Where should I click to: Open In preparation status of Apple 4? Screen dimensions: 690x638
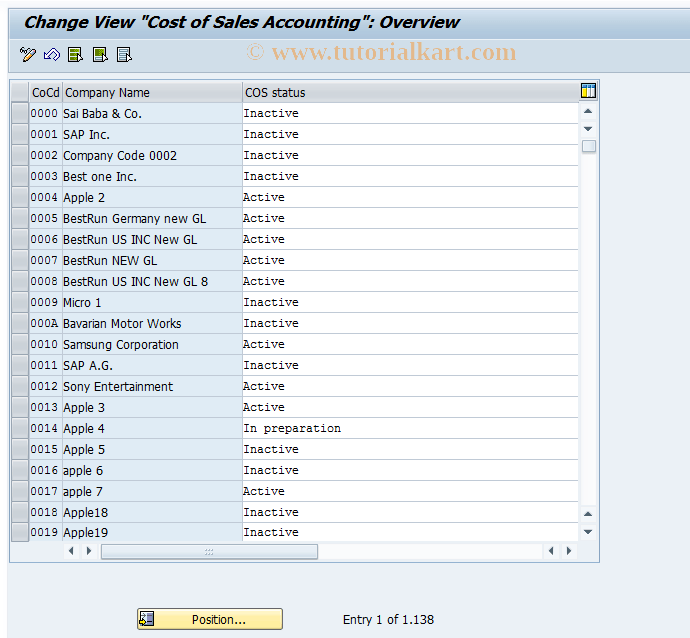coord(410,429)
